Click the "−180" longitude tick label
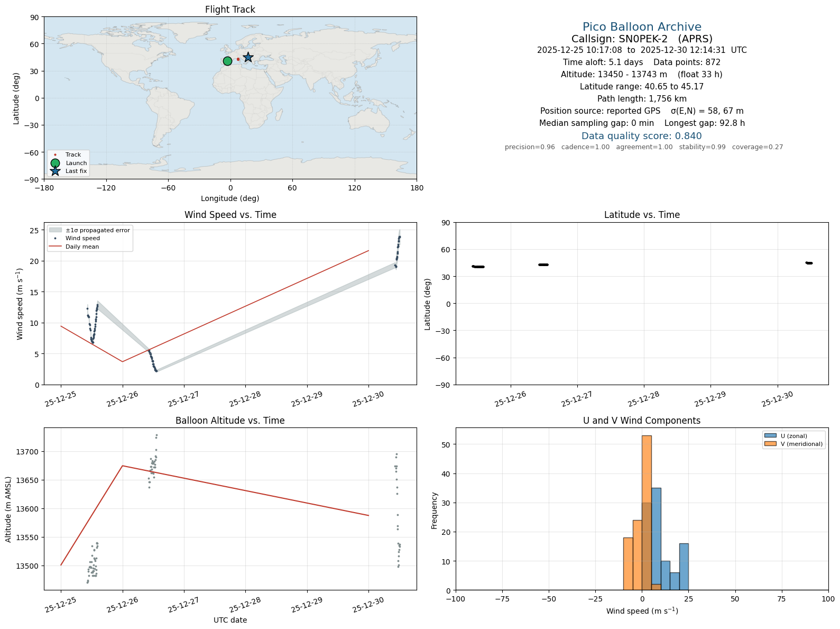The width and height of the screenshot is (840, 629). pyautogui.click(x=44, y=188)
